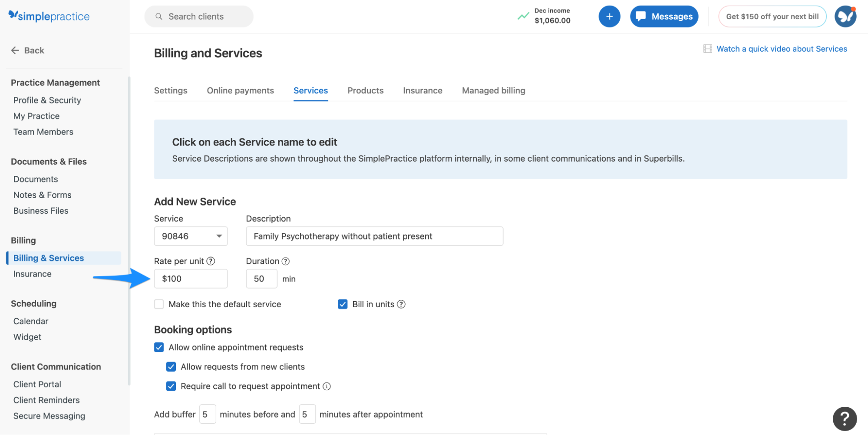Click the Rate per unit help tooltip icon
The image size is (868, 435).
point(211,261)
